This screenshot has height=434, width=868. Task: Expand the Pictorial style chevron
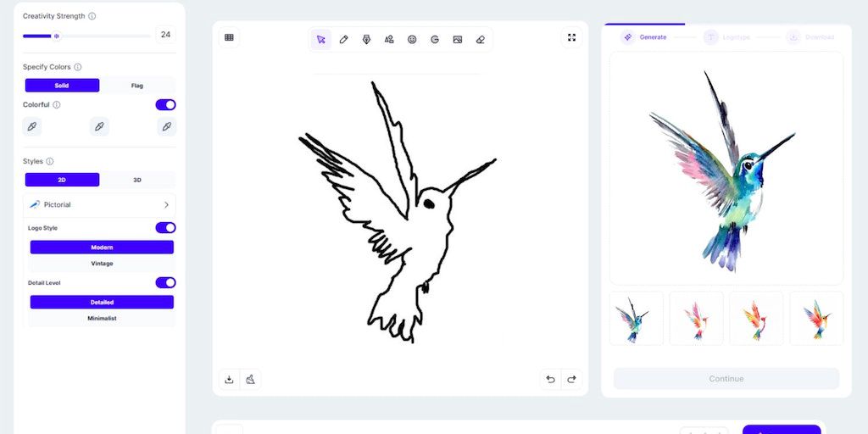pos(167,205)
